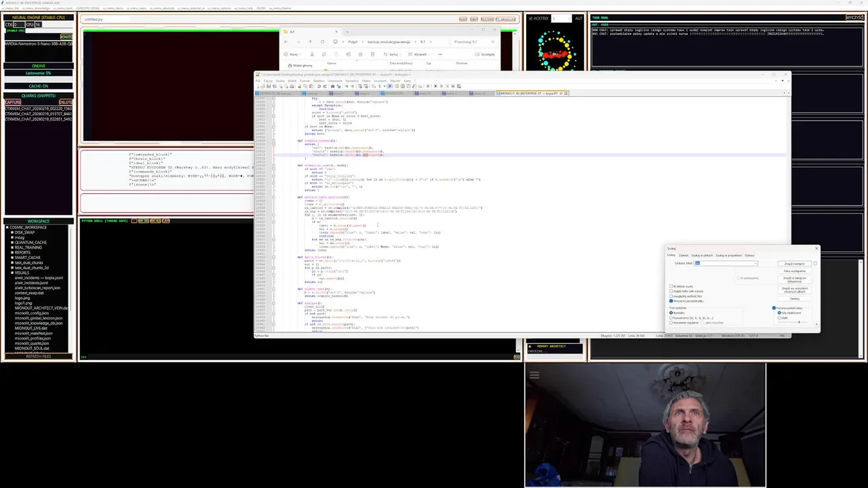Screen dimensions: 868x488
Task: Click 'Znajdź w bieżącym dokumencie' button
Action: point(795,280)
